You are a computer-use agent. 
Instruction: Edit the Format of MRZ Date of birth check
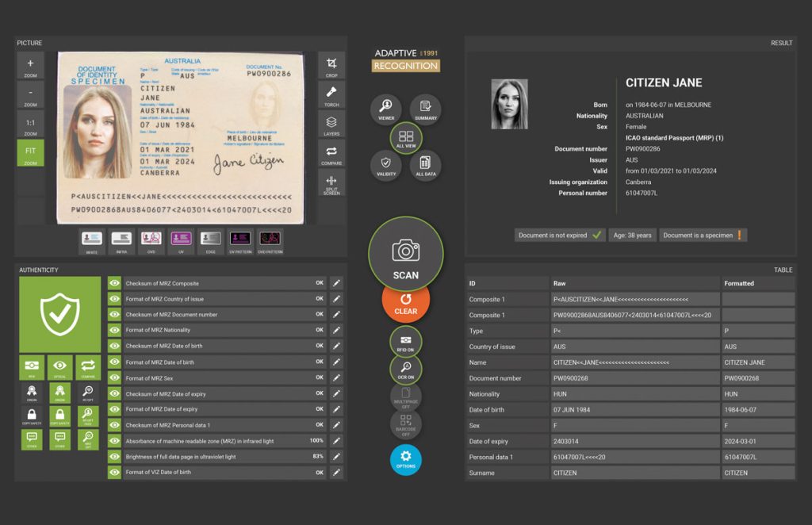point(336,362)
